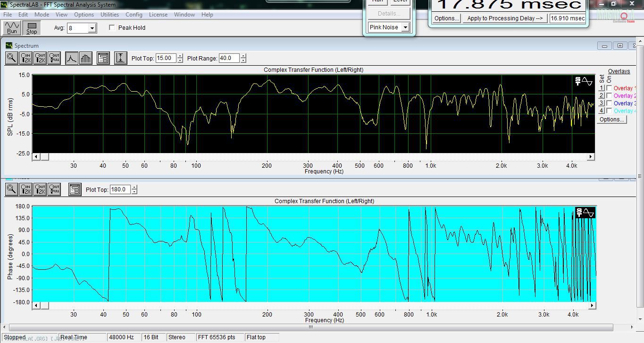Click Apply to Processing Delay button
Viewport: 644px width, 343px height.
505,18
